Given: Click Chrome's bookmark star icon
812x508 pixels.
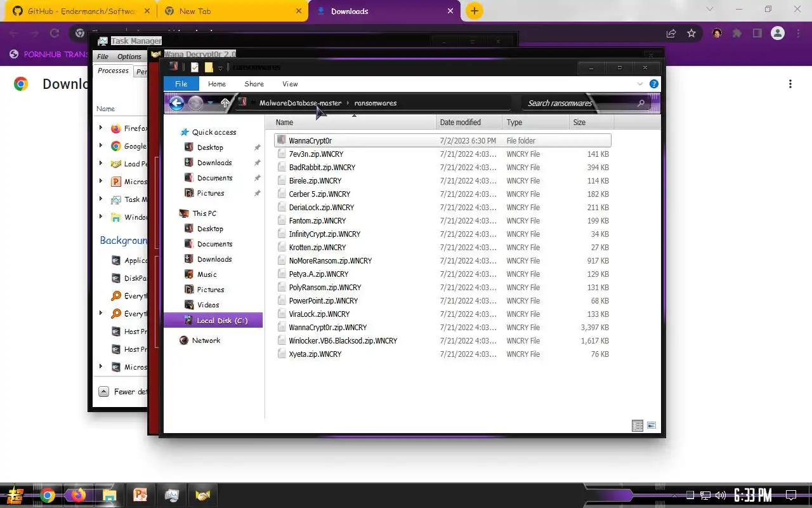Looking at the screenshot, I should click(x=691, y=33).
